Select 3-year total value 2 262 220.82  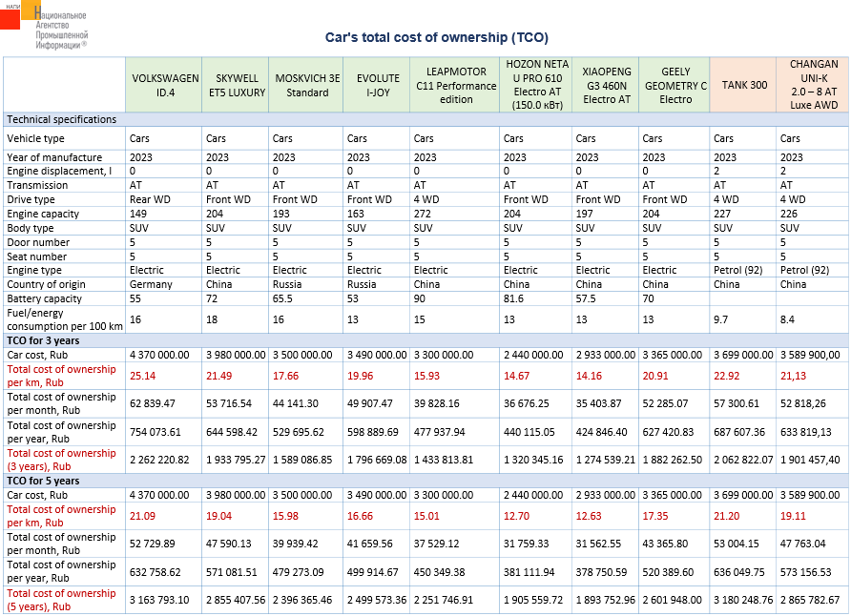pyautogui.click(x=159, y=460)
